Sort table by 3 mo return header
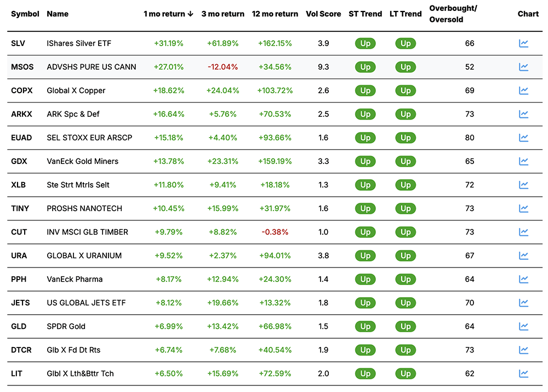Screen dimensions: 548x392 click(222, 14)
